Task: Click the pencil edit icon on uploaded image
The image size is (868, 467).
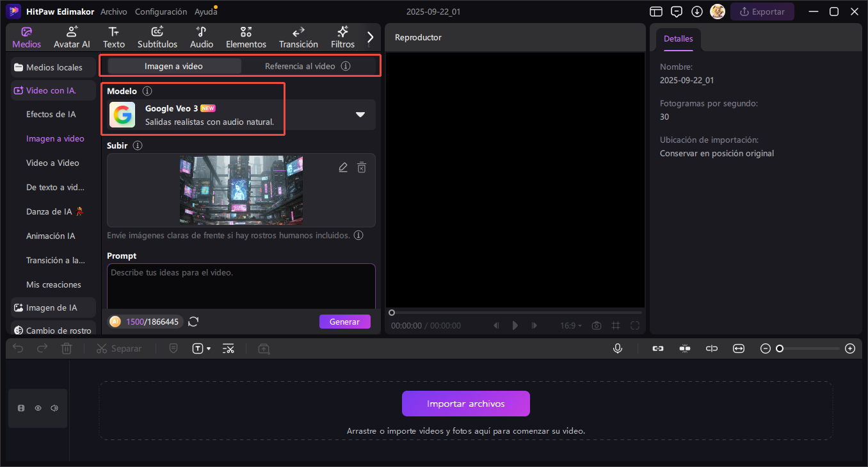Action: coord(343,167)
